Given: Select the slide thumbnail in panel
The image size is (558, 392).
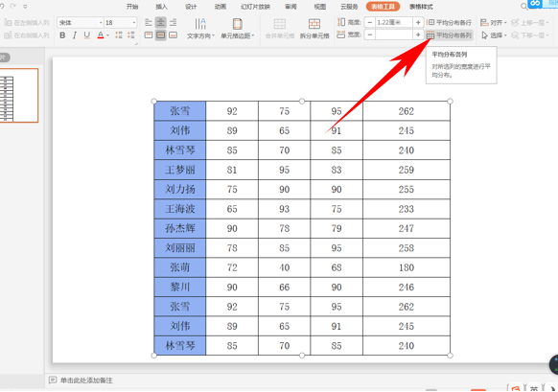Looking at the screenshot, I should [19, 96].
